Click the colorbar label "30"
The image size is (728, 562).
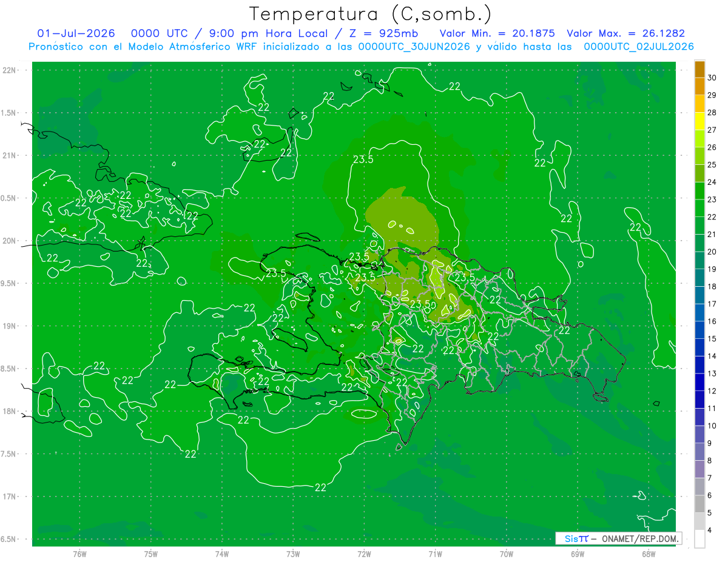(x=712, y=78)
